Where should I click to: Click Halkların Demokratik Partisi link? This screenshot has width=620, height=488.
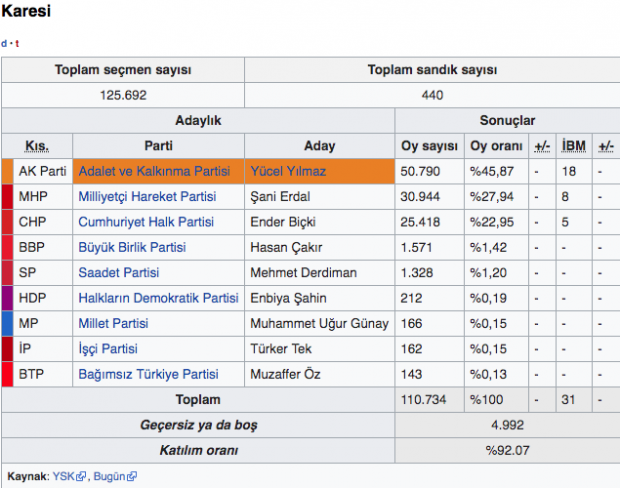click(158, 298)
